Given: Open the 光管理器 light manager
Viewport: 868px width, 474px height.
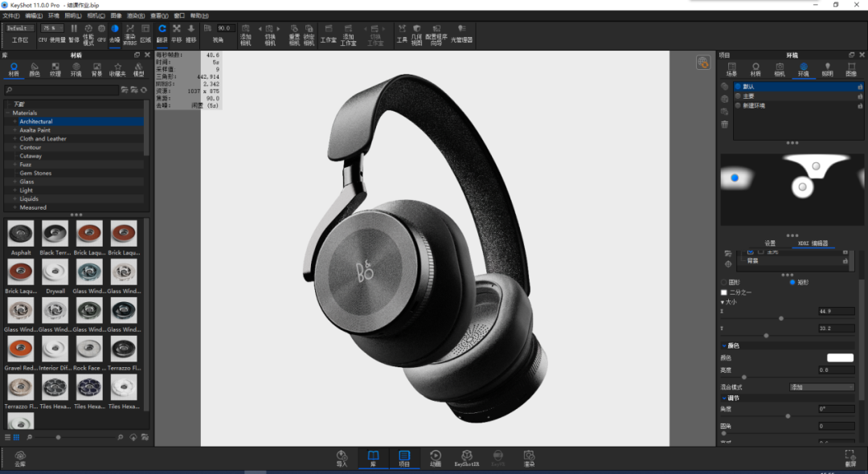Looking at the screenshot, I should pyautogui.click(x=461, y=33).
